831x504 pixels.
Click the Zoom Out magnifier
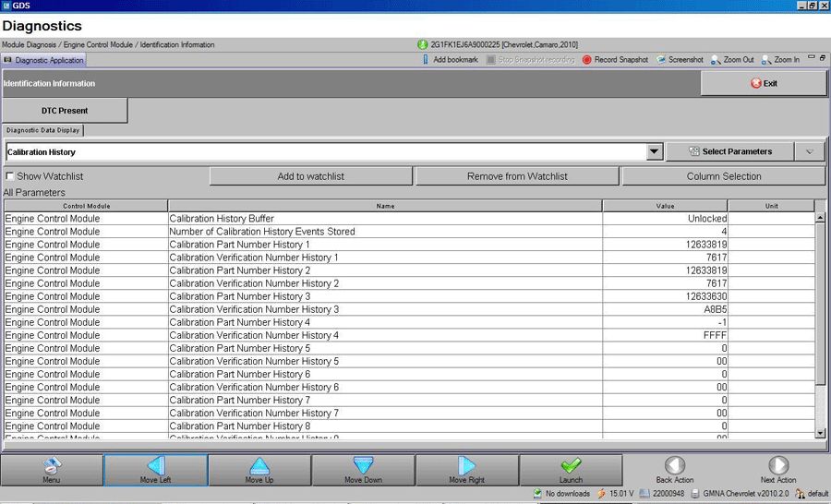coord(717,60)
